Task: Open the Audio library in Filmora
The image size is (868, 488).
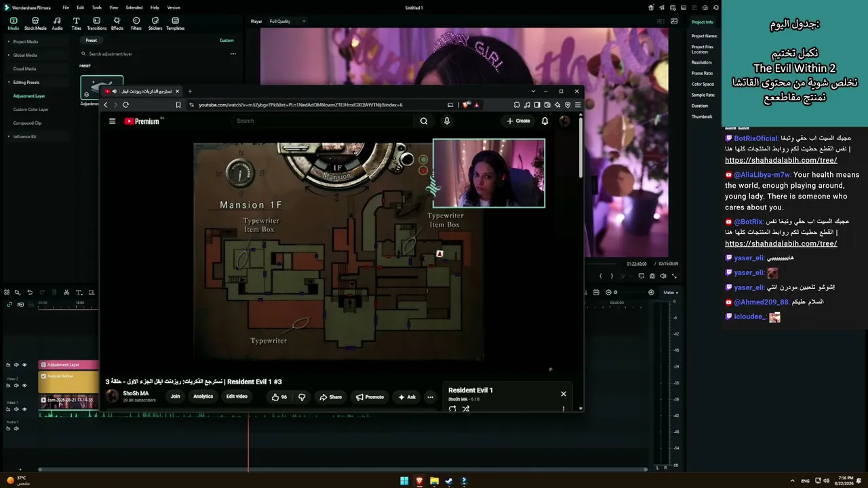Action: coord(57,24)
